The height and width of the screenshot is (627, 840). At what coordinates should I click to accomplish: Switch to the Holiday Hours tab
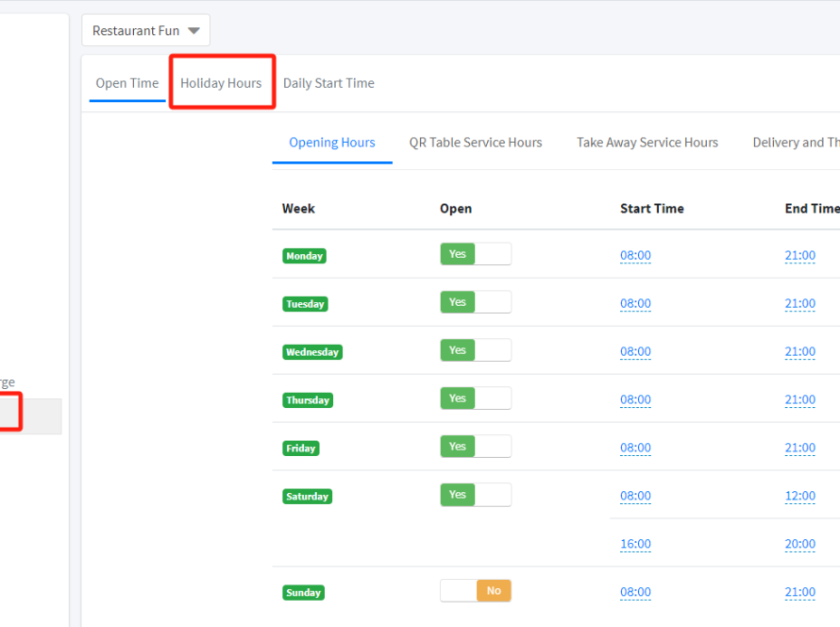tap(221, 83)
